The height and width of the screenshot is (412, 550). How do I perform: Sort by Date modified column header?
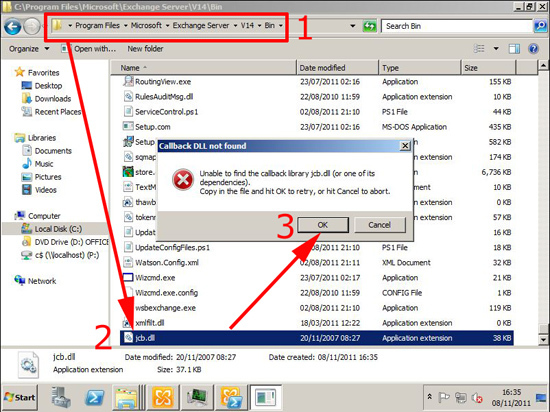pos(337,68)
